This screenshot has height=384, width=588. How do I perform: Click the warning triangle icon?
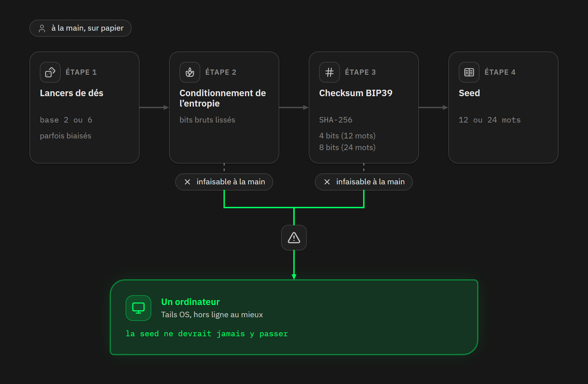coord(294,238)
